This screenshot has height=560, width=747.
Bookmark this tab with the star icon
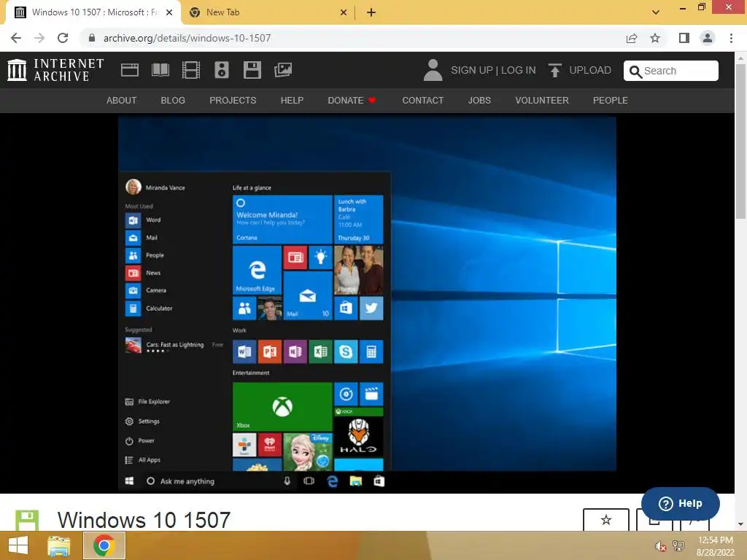655,38
